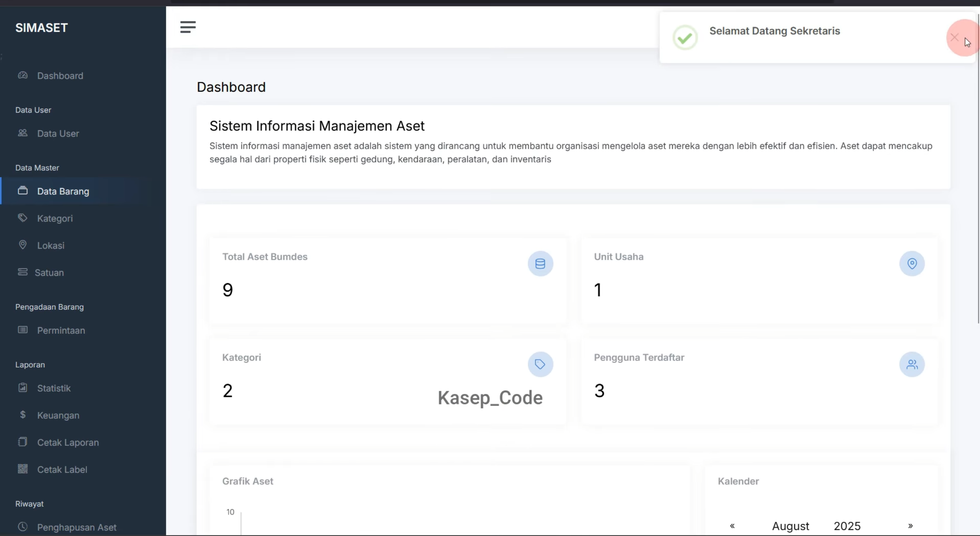This screenshot has width=980, height=536.
Task: Dismiss the Selamat Datang Sekretaris notification
Action: [954, 38]
